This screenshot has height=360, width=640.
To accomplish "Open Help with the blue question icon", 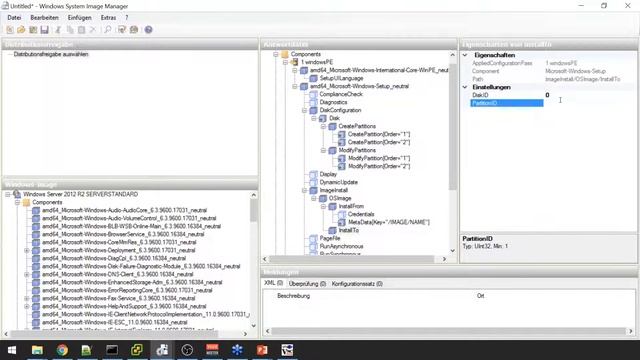I will (148, 30).
